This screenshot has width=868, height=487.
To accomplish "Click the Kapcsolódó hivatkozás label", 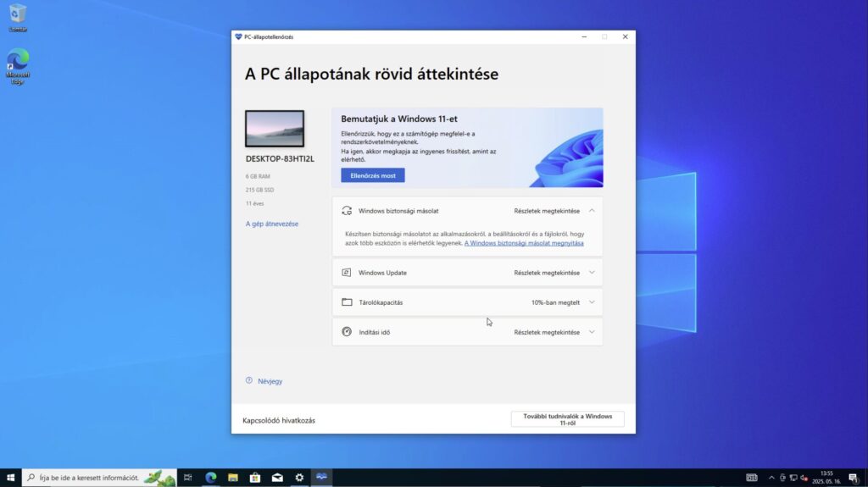I will [278, 421].
